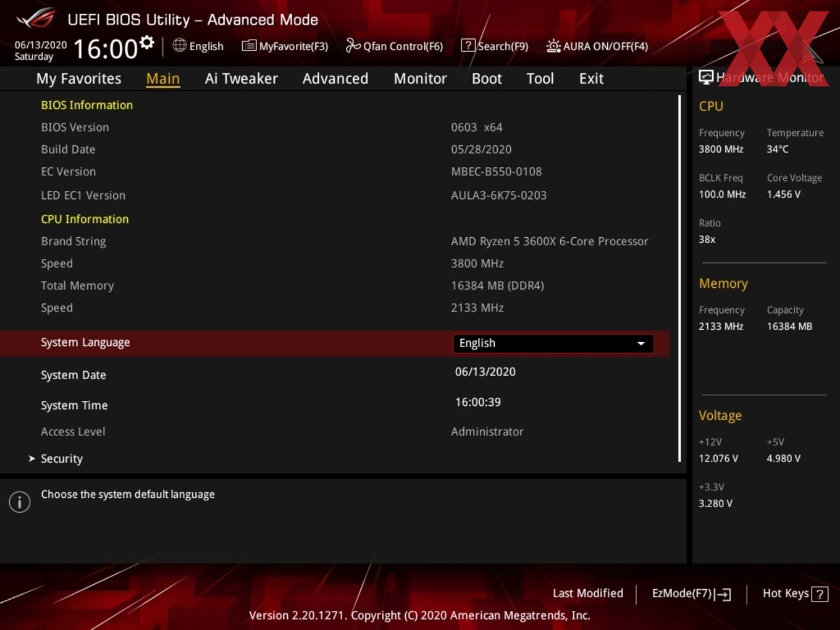Open My Favorites tab
The width and height of the screenshot is (840, 630).
click(78, 78)
